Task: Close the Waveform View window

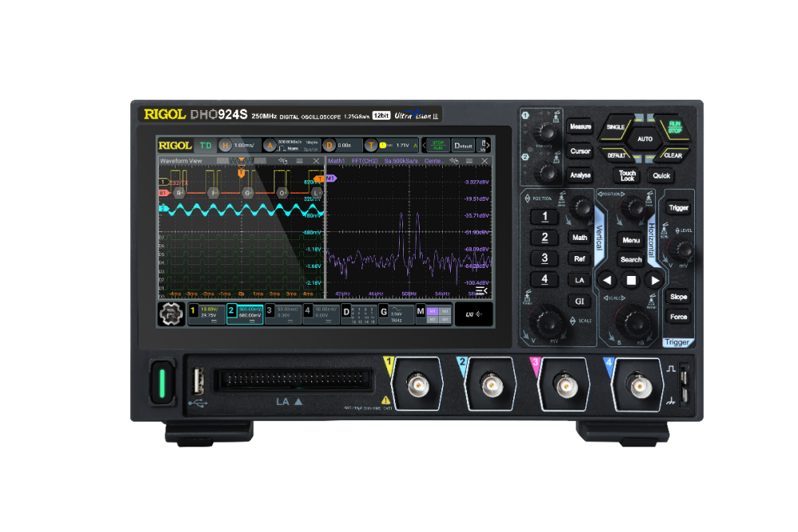Action: 316,161
